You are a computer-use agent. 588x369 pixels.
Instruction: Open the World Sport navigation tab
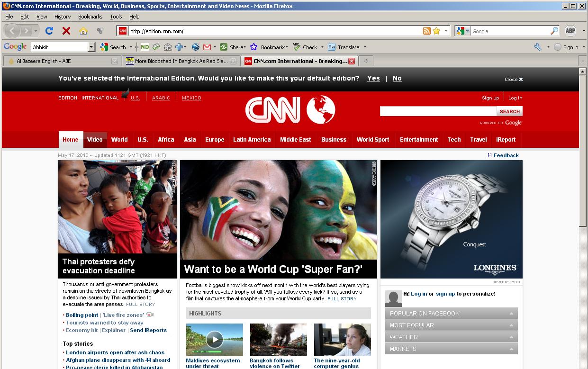pos(372,139)
